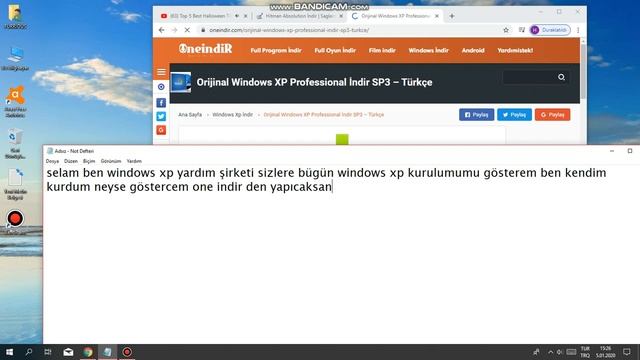Viewport: 640px width, 360px height.
Task: Go forward in Chrome
Action: (x=174, y=30)
